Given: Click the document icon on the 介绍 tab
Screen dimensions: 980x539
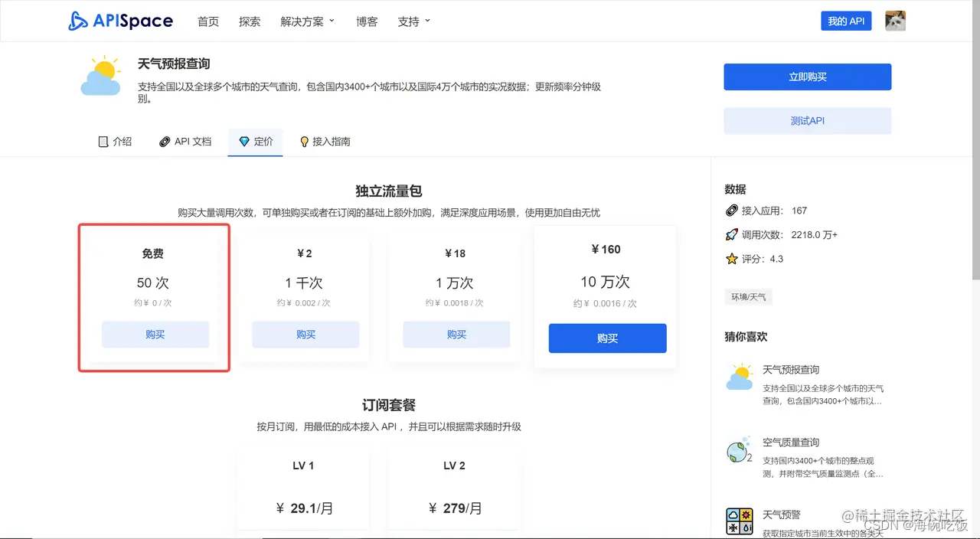Looking at the screenshot, I should point(102,141).
